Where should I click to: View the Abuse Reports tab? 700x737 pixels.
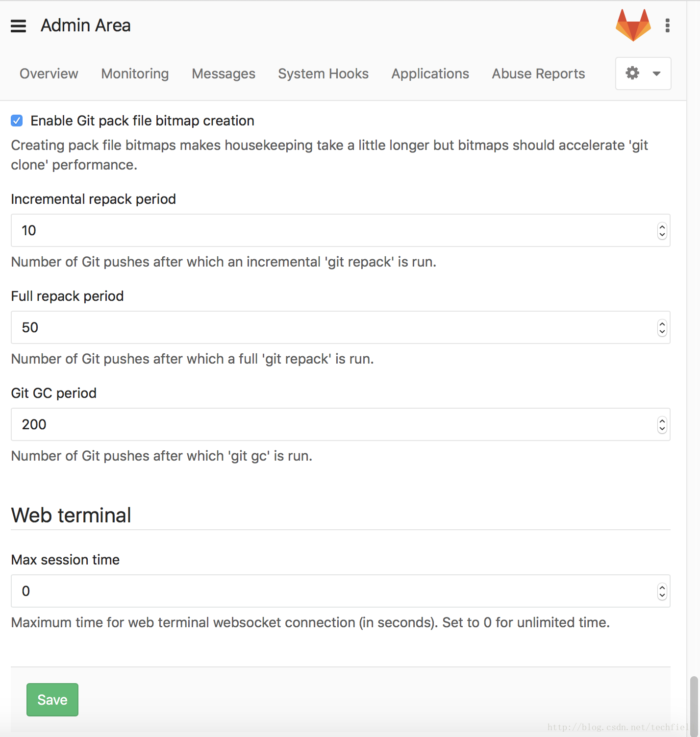538,74
